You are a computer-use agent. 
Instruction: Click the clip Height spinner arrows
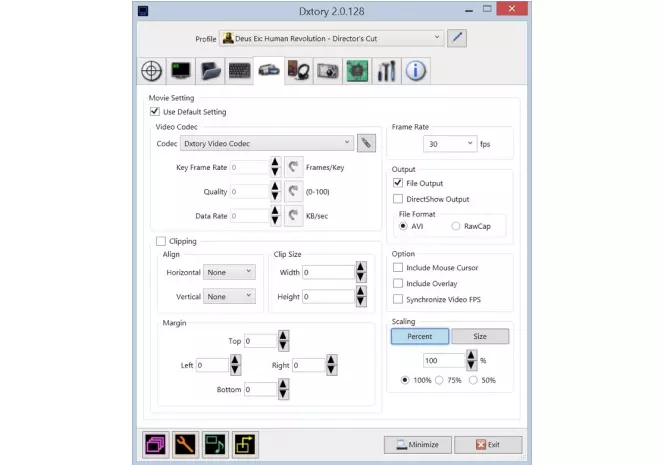point(361,296)
